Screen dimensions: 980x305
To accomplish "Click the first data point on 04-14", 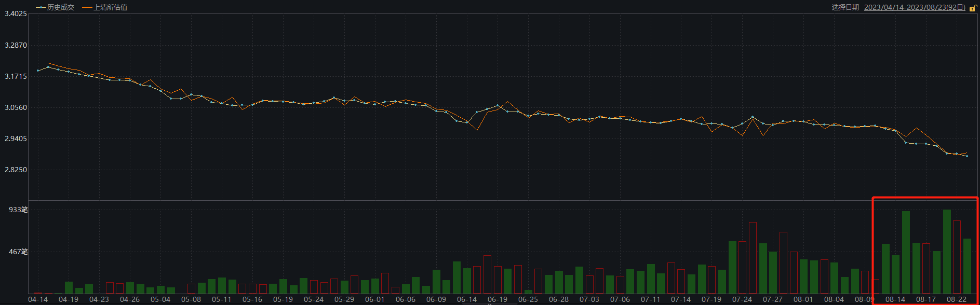I will click(x=38, y=71).
